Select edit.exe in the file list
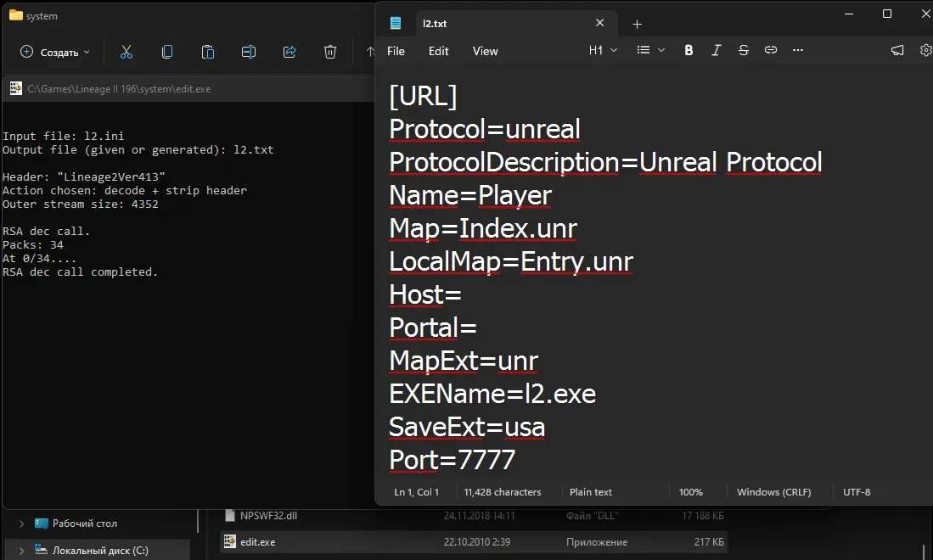Viewport: 933px width, 560px height. 473,542
